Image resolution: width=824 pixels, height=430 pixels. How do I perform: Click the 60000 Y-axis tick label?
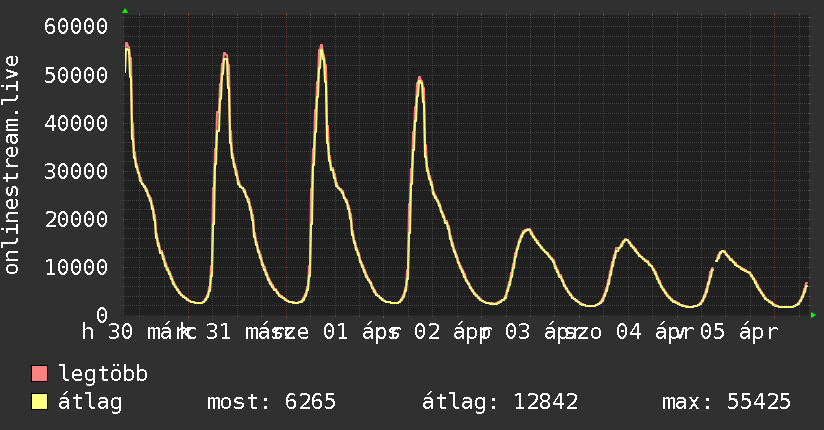[x=77, y=26]
